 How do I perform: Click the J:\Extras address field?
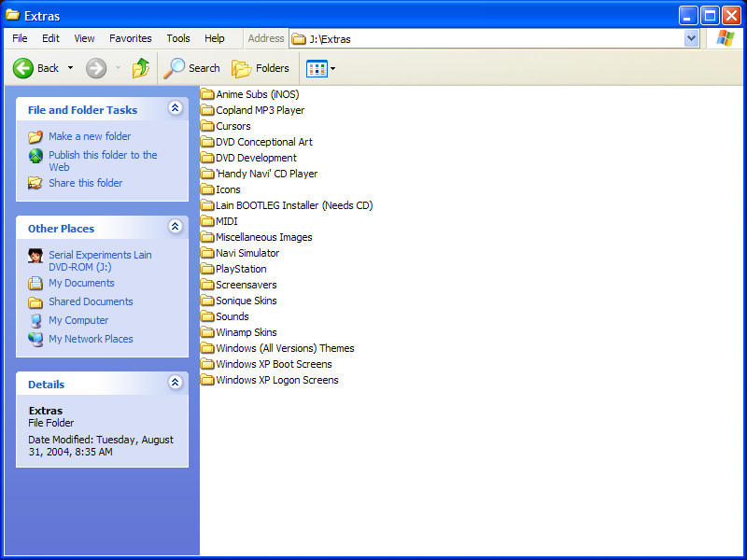coord(486,38)
